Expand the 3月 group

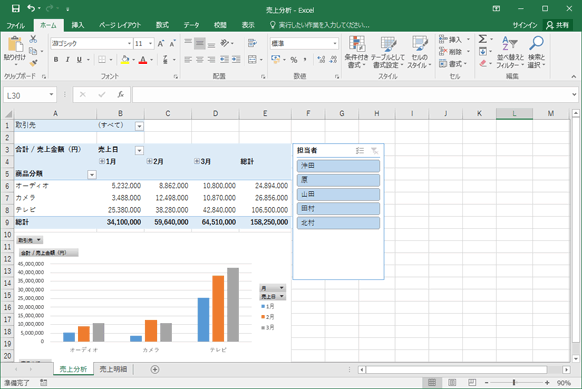(197, 161)
